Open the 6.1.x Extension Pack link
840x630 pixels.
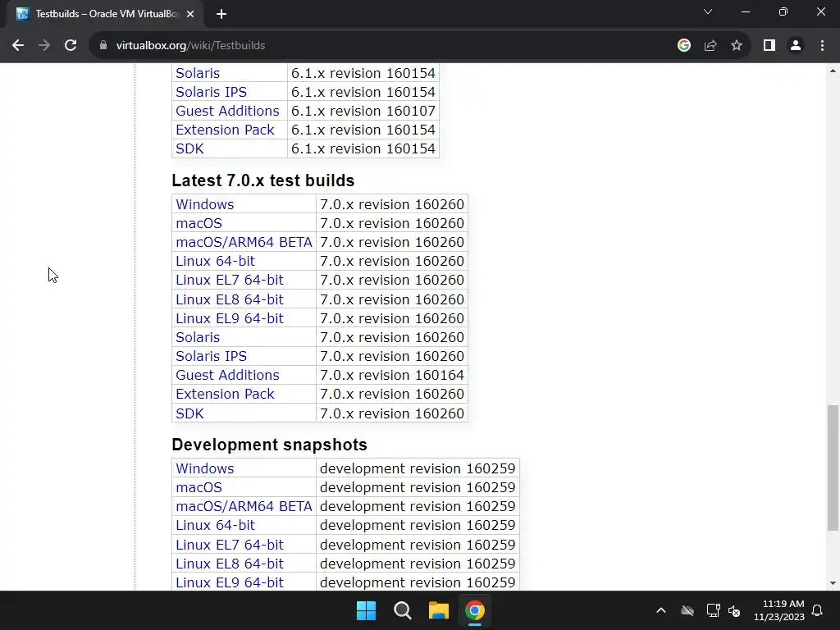[x=225, y=130]
